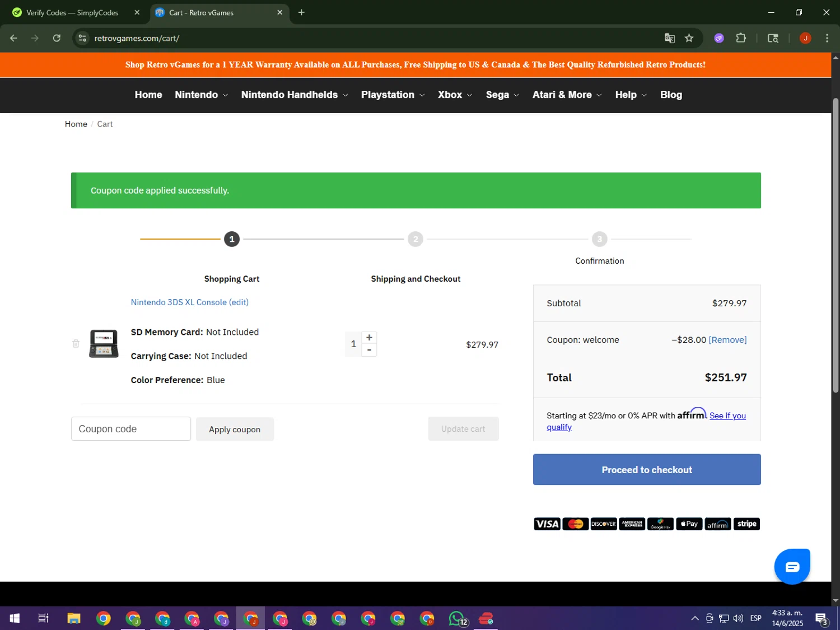Decrease quantity with the minus button
This screenshot has width=840, height=630.
[369, 350]
